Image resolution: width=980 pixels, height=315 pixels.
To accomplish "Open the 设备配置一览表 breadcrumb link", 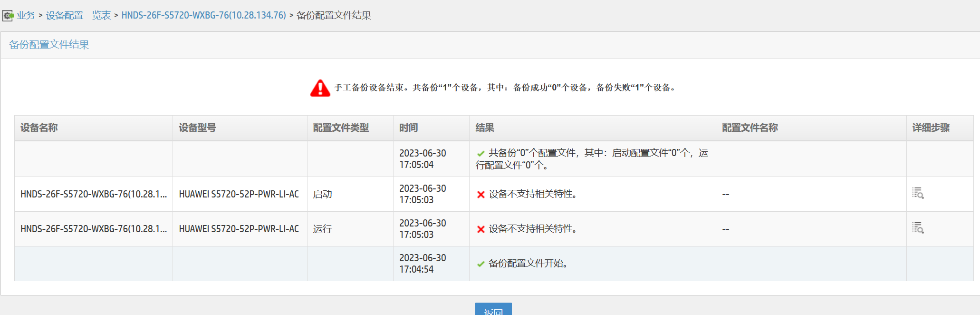I will click(78, 15).
